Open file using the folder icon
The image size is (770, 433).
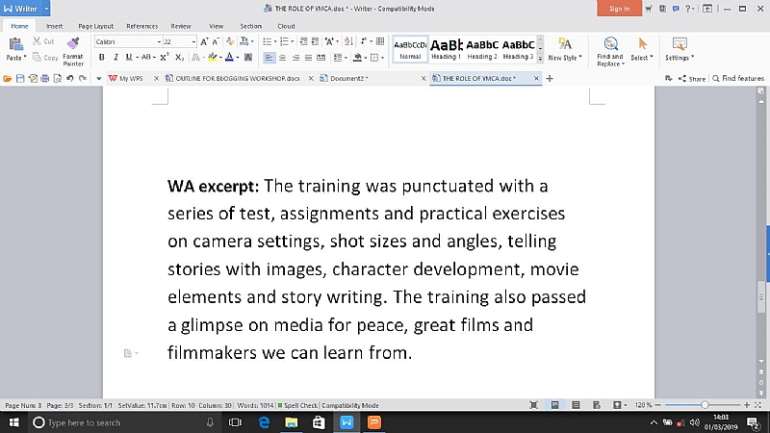(7, 79)
